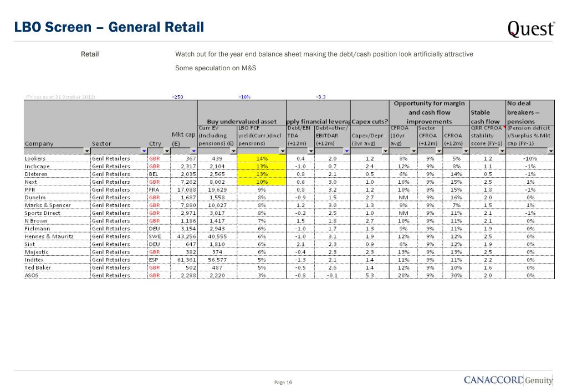Open the CFROA (+12m) filter dropdown
The image size is (567, 392).
tap(466, 151)
